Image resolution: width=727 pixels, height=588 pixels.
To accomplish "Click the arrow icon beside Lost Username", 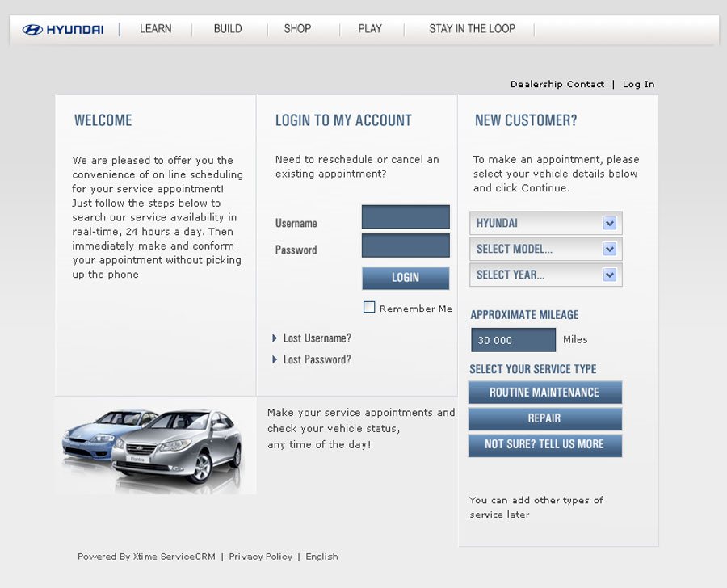I will 275,338.
